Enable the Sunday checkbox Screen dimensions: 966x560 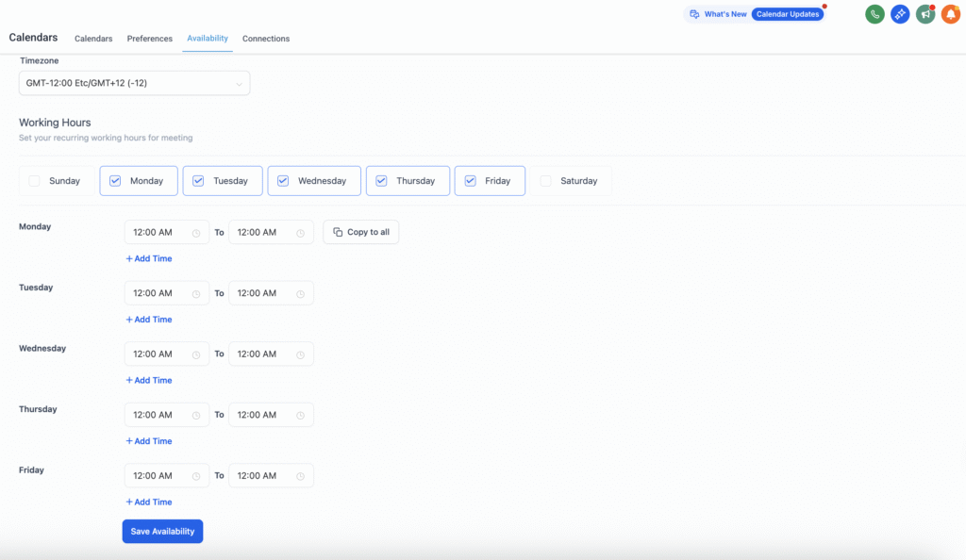[x=35, y=181]
